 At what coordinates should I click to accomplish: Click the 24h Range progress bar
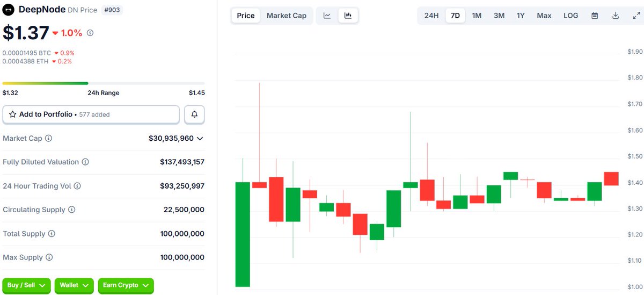coord(104,83)
